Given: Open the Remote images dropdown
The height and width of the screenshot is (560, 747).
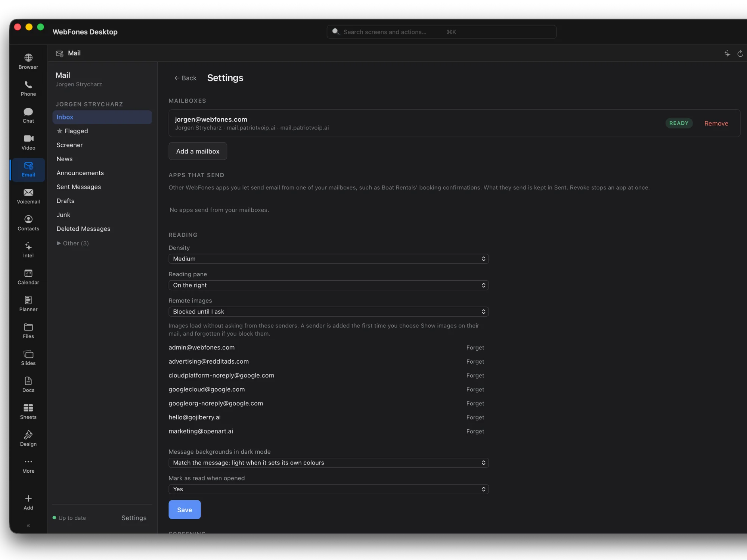Looking at the screenshot, I should (x=329, y=312).
